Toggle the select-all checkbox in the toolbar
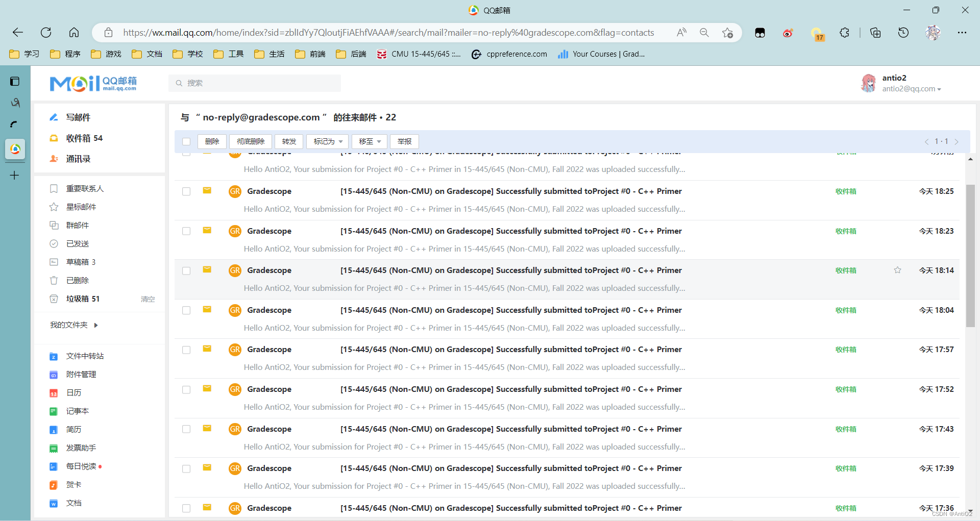 pos(186,141)
